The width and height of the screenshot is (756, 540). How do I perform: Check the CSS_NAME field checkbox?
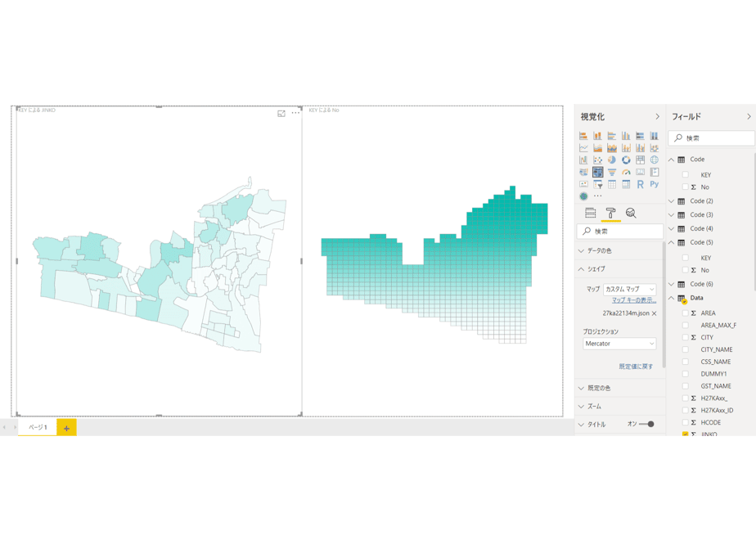click(x=685, y=362)
